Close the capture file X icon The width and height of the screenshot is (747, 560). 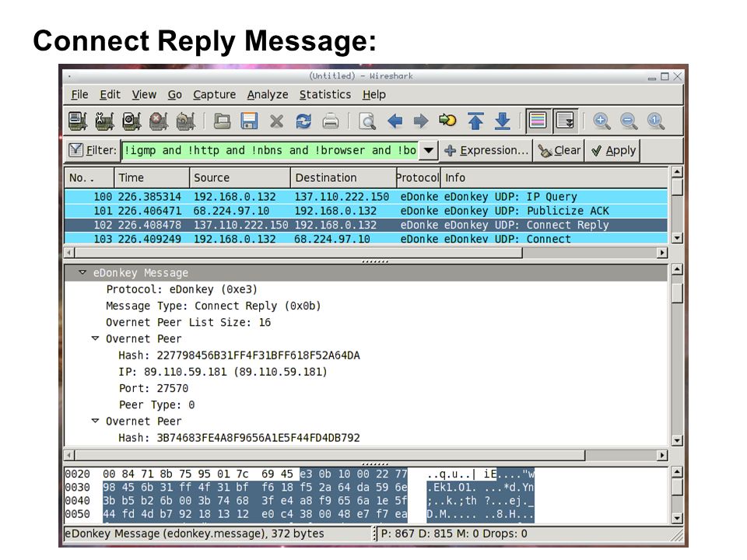[276, 121]
